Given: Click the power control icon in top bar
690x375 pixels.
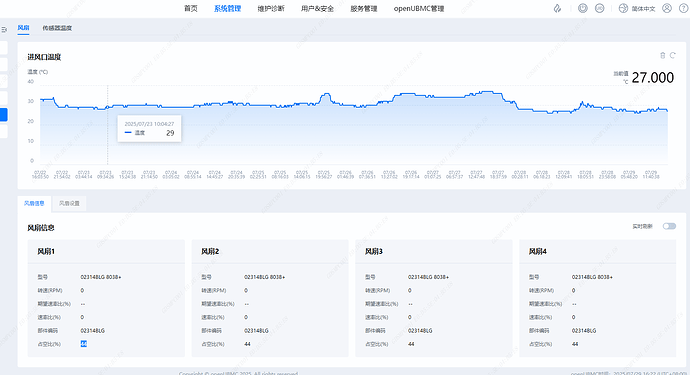Looking at the screenshot, I should click(x=583, y=8).
